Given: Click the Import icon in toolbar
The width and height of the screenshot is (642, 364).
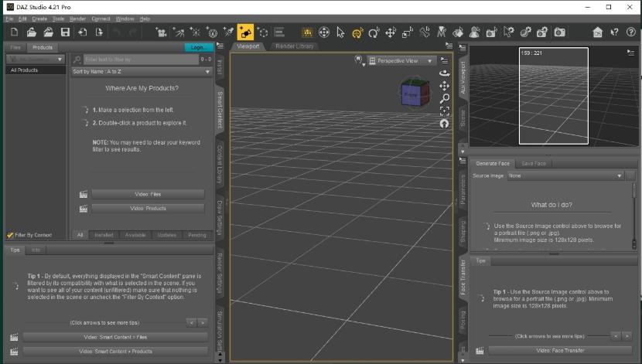Looking at the screenshot, I should (x=82, y=32).
